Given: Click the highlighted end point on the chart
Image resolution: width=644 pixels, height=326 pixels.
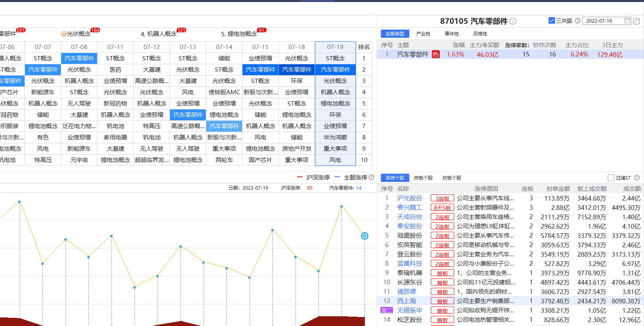Looking at the screenshot, I should (364, 236).
